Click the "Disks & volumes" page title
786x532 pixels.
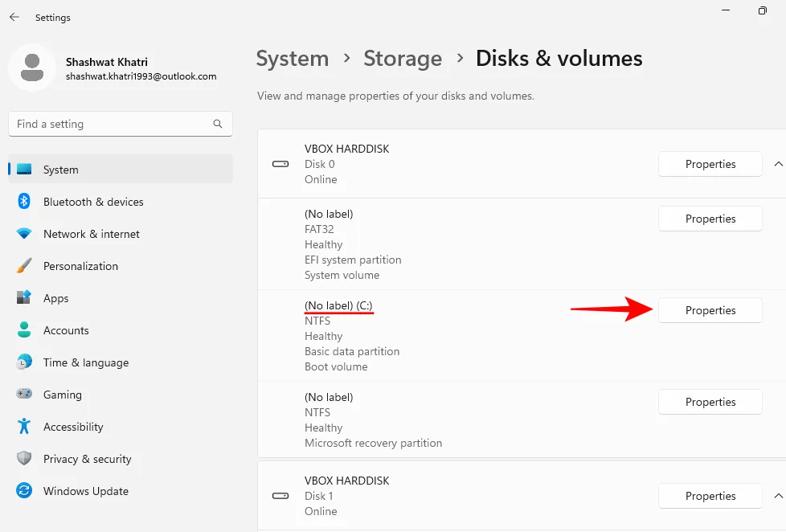coord(559,59)
